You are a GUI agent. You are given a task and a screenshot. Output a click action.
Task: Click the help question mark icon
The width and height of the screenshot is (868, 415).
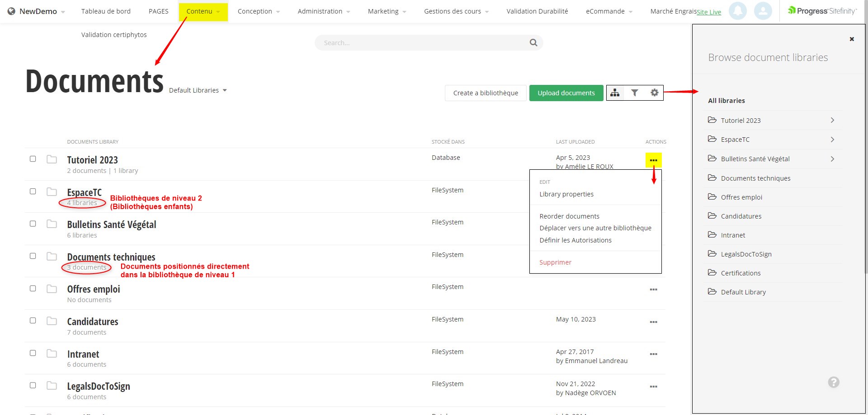click(x=833, y=382)
